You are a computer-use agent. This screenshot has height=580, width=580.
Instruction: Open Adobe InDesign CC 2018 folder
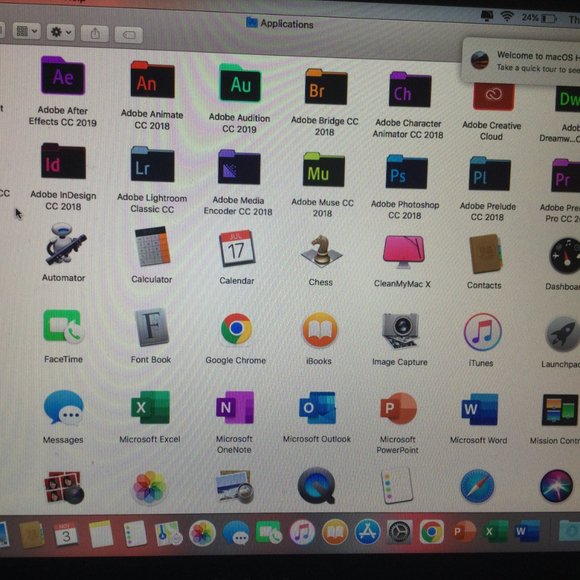(63, 161)
